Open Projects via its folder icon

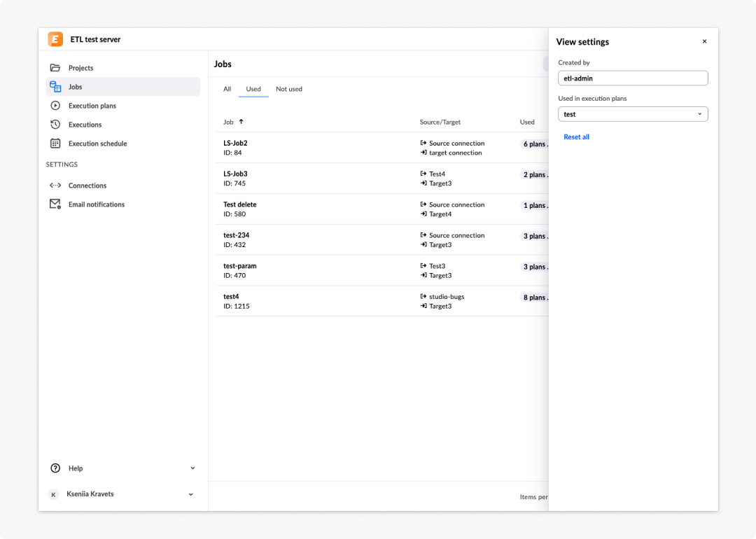pyautogui.click(x=55, y=67)
